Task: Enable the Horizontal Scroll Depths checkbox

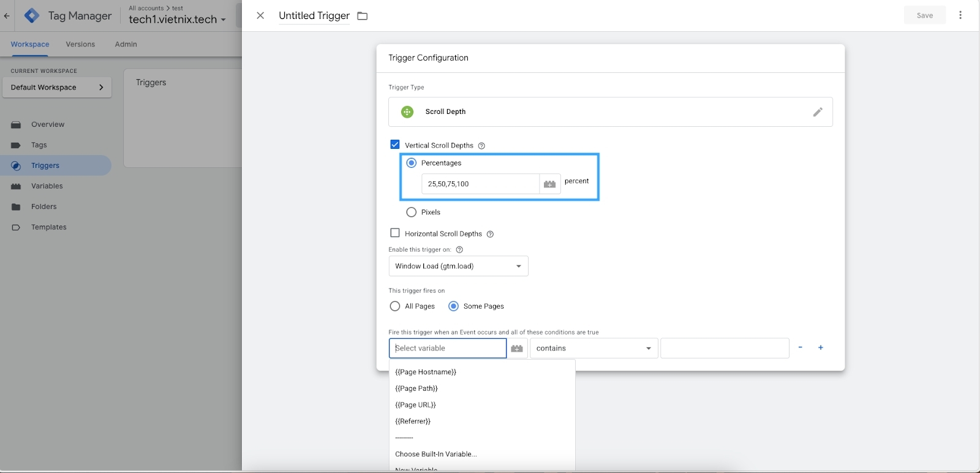Action: pyautogui.click(x=395, y=233)
